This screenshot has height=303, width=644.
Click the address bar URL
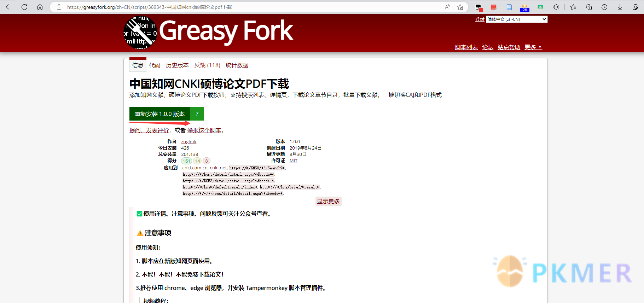click(150, 7)
